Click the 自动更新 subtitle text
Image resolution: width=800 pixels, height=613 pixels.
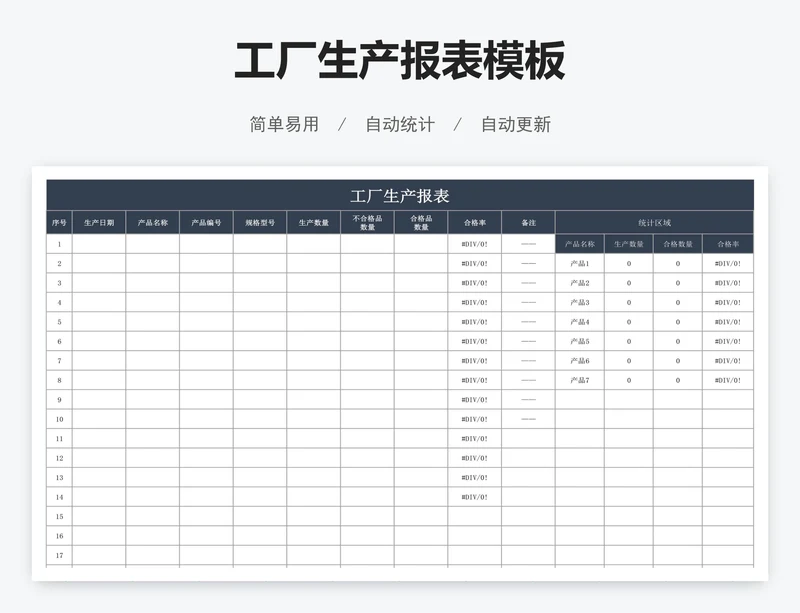pyautogui.click(x=516, y=124)
